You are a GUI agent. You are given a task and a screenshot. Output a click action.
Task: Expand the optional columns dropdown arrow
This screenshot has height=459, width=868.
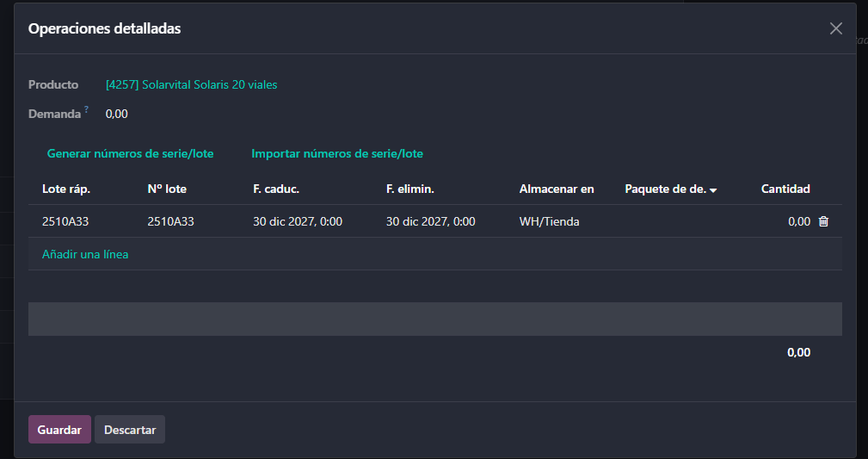[713, 189]
